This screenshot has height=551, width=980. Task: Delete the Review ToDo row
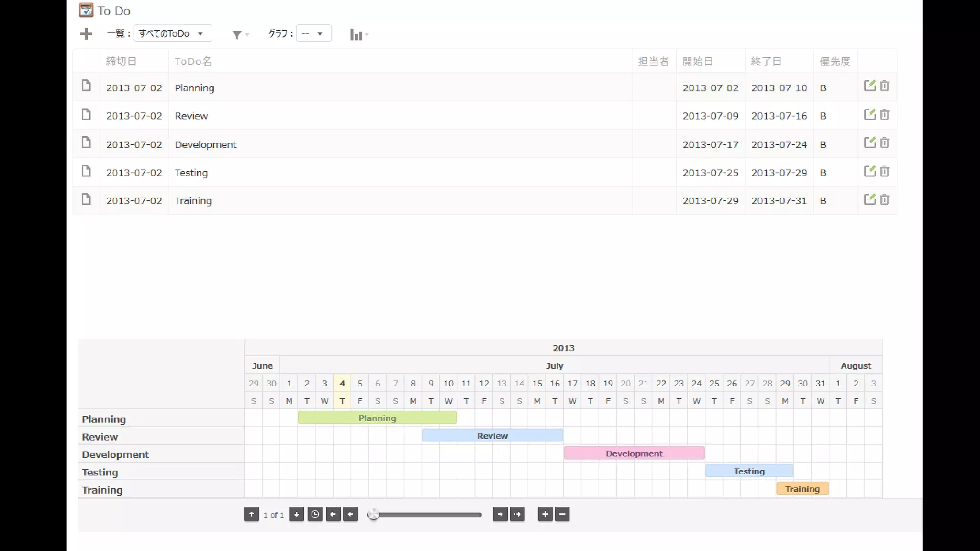[884, 115]
